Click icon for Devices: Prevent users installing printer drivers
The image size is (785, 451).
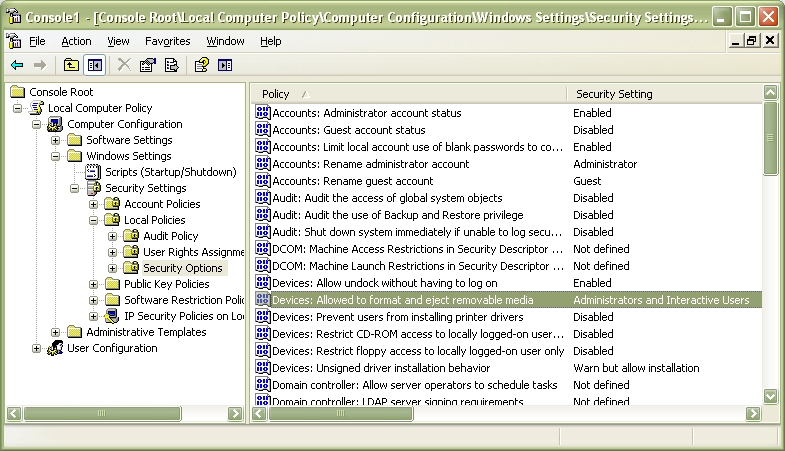262,317
